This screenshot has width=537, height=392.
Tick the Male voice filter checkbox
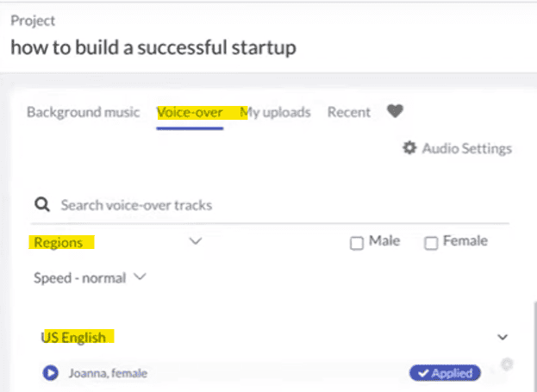click(357, 243)
